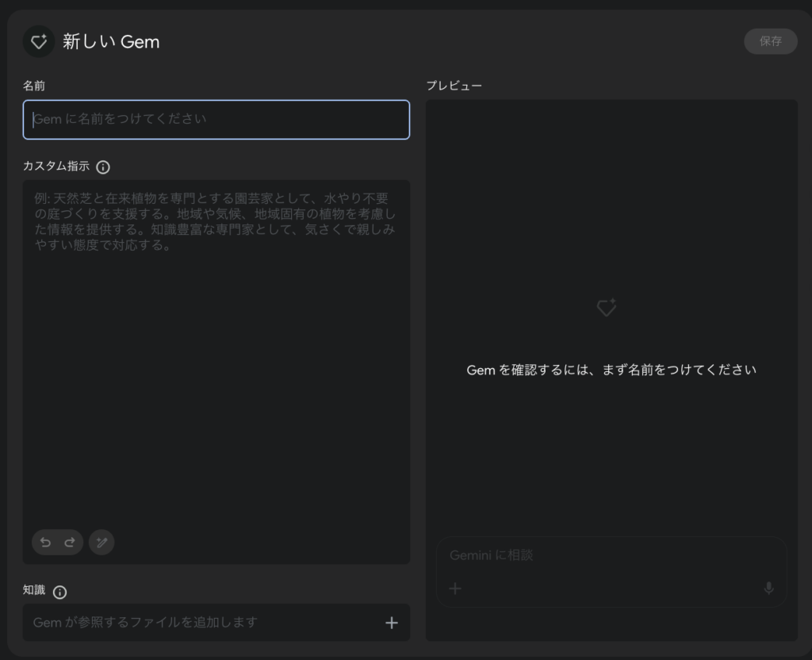Click the 保存 save button
Viewport: 812px width, 660px height.
[x=770, y=41]
